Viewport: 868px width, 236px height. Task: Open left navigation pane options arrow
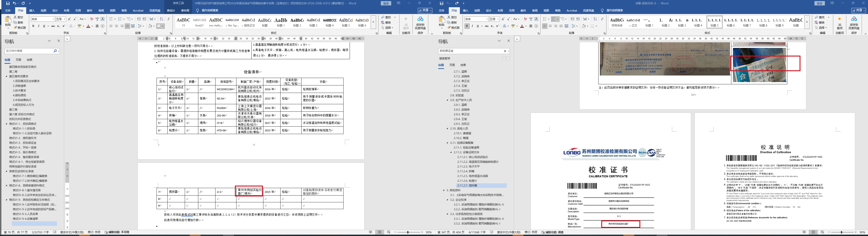pyautogui.click(x=49, y=41)
